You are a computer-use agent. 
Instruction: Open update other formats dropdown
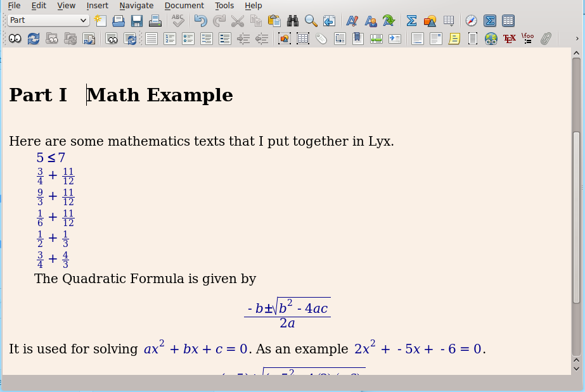130,39
